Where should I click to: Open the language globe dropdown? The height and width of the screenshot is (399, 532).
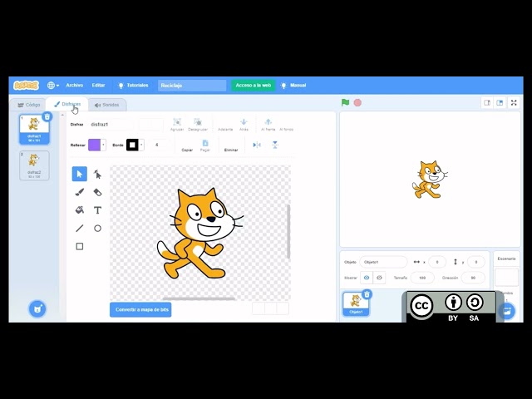[53, 85]
